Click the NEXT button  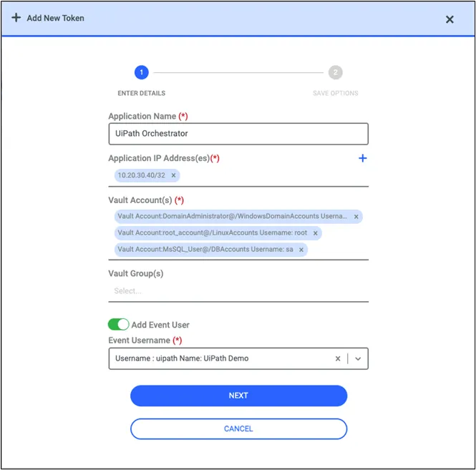click(238, 396)
